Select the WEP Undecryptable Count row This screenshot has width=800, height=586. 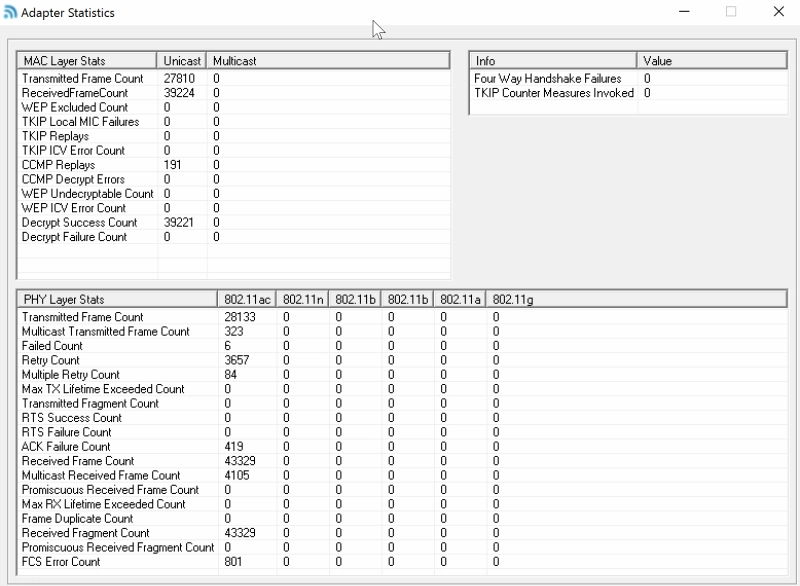pos(234,194)
